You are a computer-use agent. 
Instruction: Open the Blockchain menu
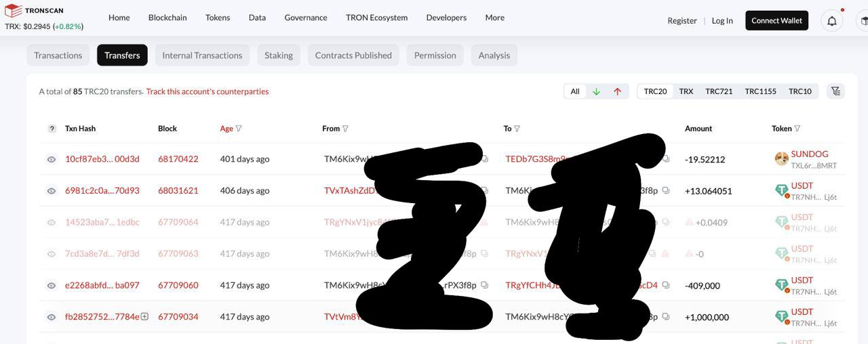(x=167, y=18)
